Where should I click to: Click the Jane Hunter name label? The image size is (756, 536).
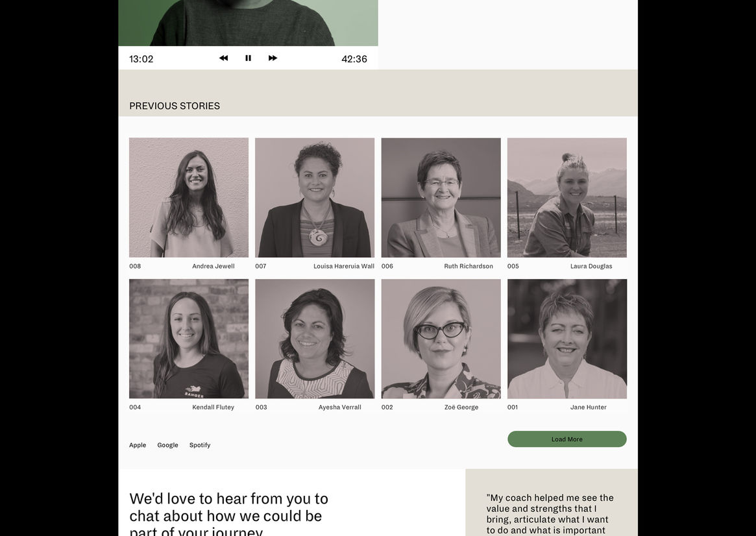[x=588, y=408]
